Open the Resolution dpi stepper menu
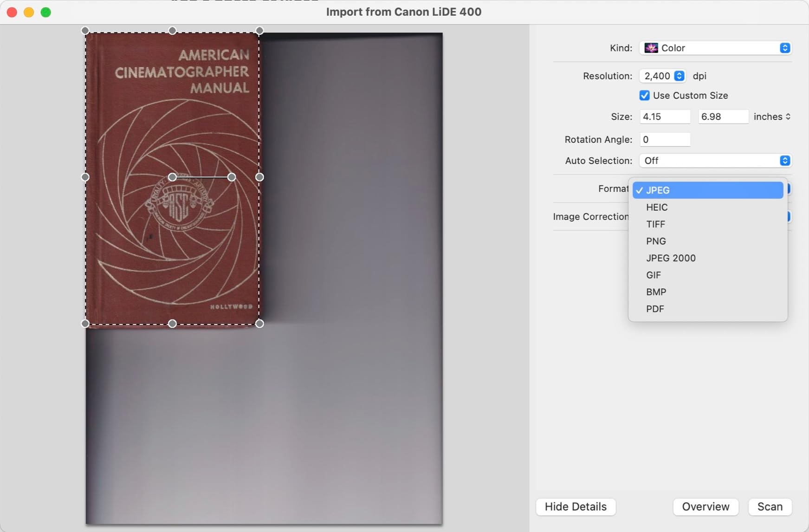Image resolution: width=809 pixels, height=532 pixels. point(679,76)
